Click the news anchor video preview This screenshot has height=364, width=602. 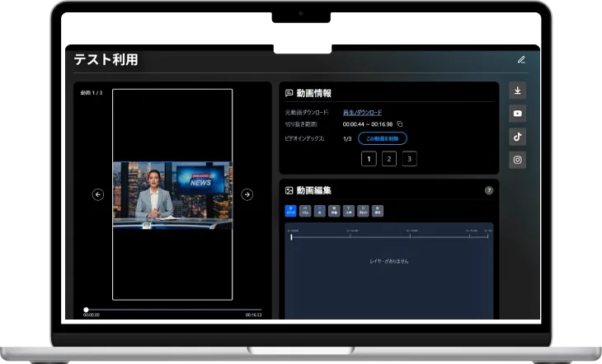(x=172, y=195)
